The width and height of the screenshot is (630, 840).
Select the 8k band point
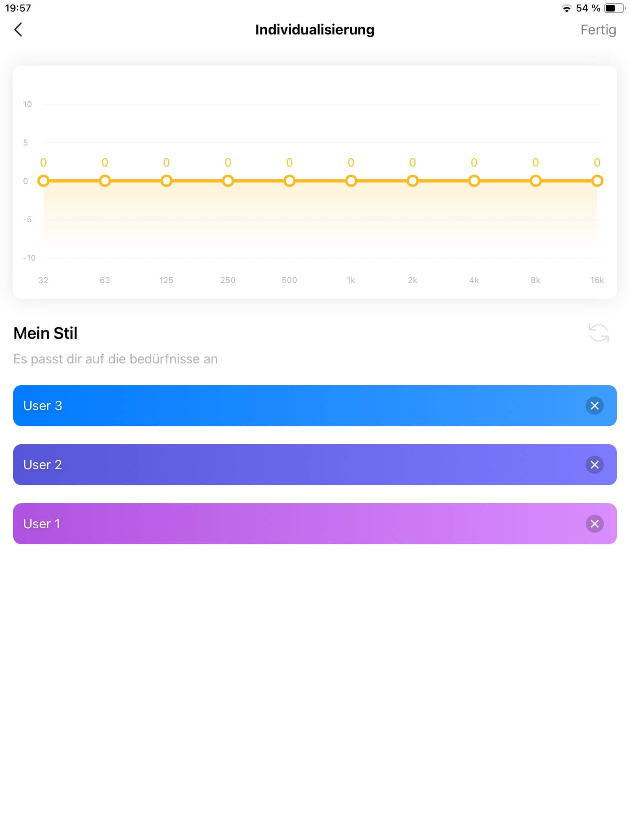[x=536, y=181]
